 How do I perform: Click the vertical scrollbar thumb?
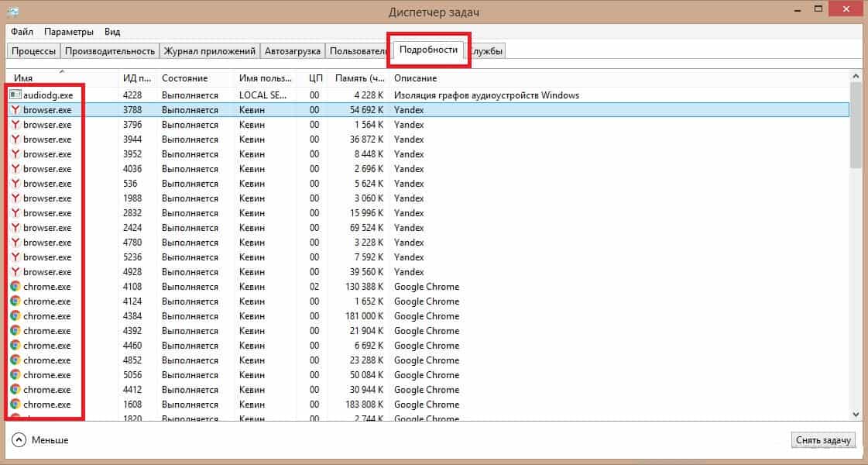point(856,124)
